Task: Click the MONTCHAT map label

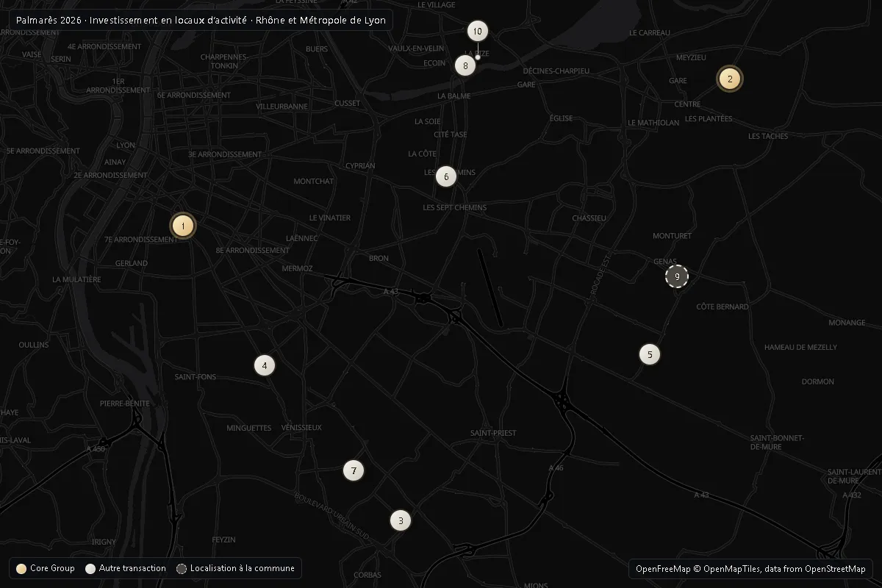Action: click(x=314, y=182)
